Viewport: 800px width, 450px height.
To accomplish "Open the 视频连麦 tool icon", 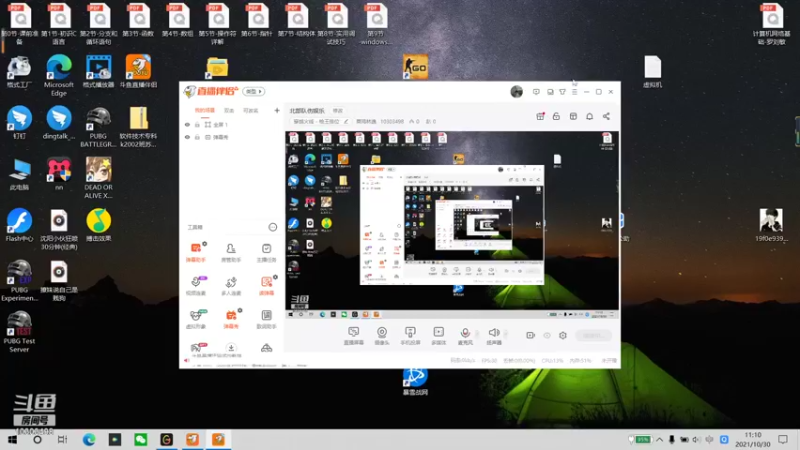I will (x=196, y=286).
